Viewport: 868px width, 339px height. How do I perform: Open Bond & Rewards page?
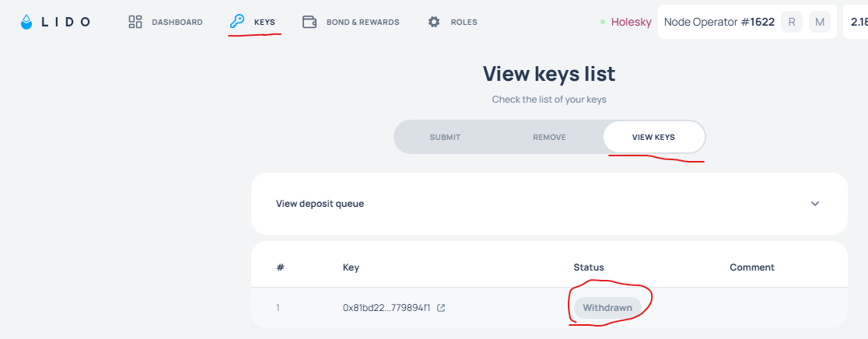[x=362, y=23]
